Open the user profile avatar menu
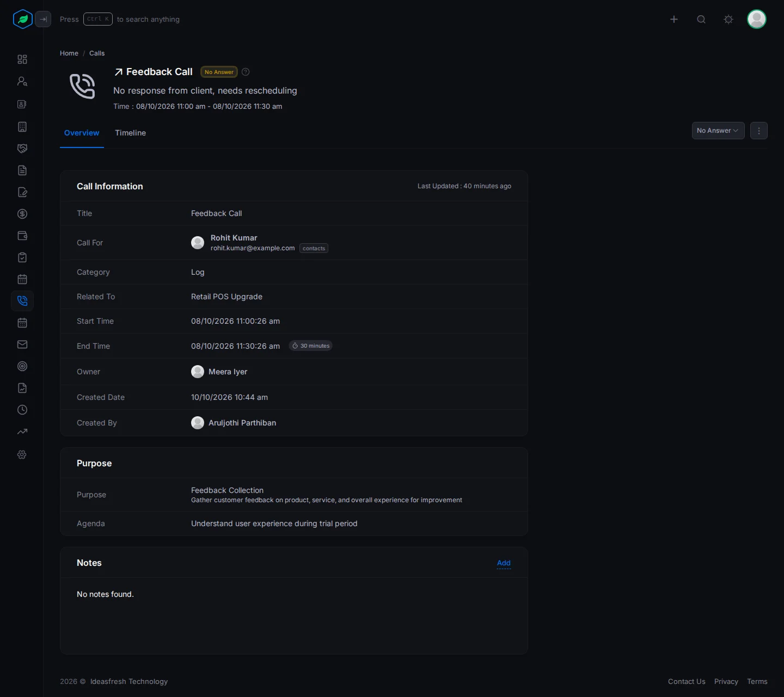 click(757, 19)
